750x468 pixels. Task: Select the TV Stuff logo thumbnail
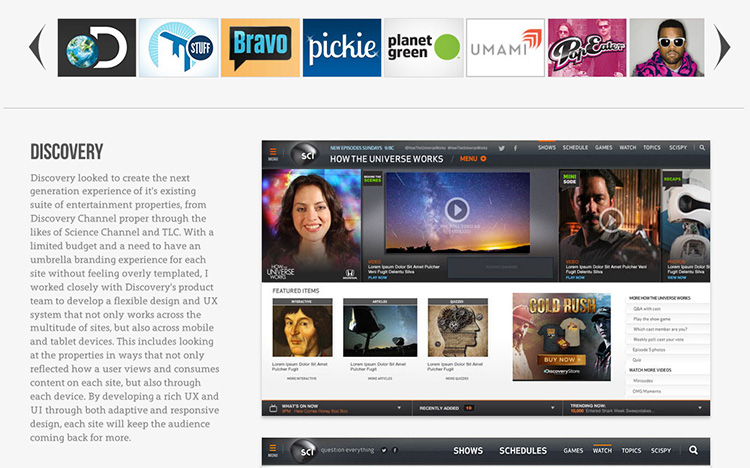178,47
